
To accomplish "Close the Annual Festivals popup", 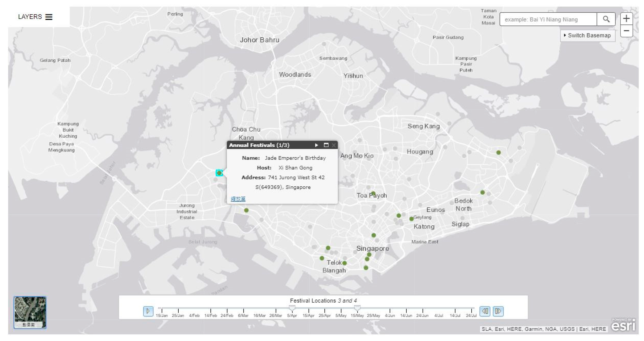I will coord(334,145).
